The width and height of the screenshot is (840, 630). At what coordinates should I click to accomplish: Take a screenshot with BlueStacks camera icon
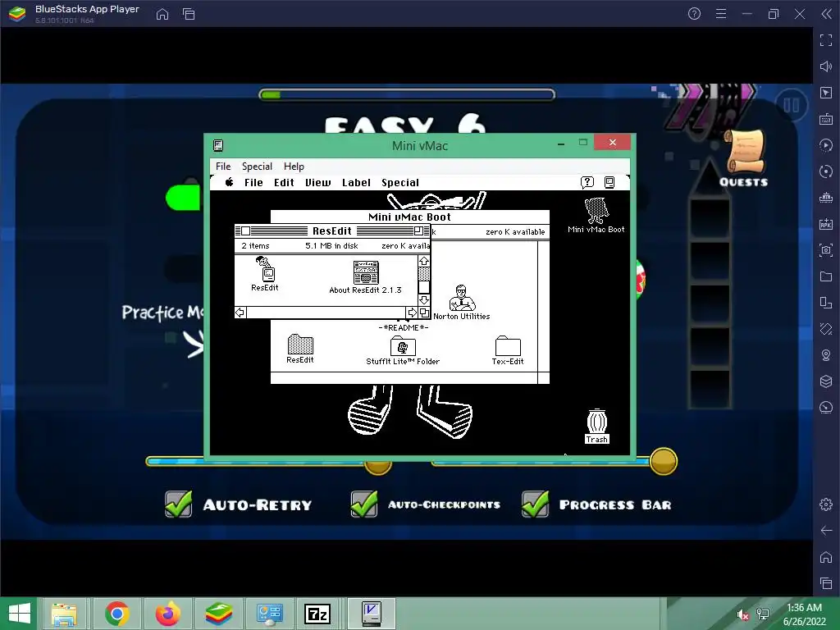coord(826,250)
